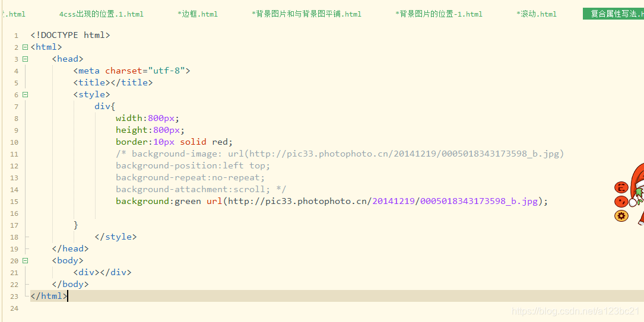Click the background-repeat:no-repeat; comment line
Image resolution: width=644 pixels, height=322 pixels.
pos(191,178)
